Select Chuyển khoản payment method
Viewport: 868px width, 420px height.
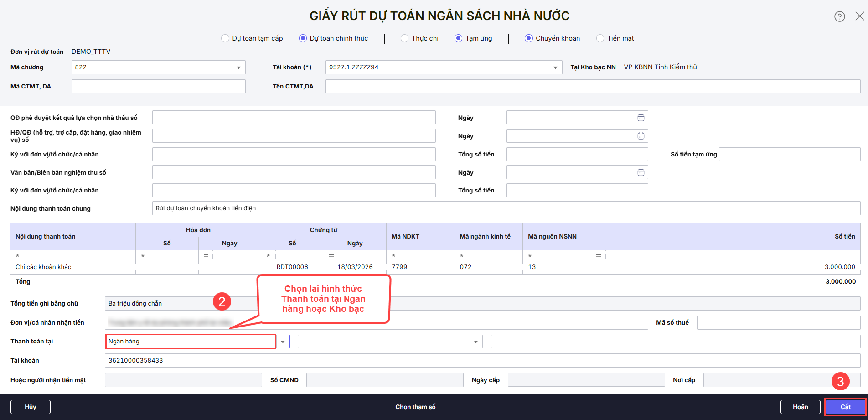pyautogui.click(x=529, y=38)
